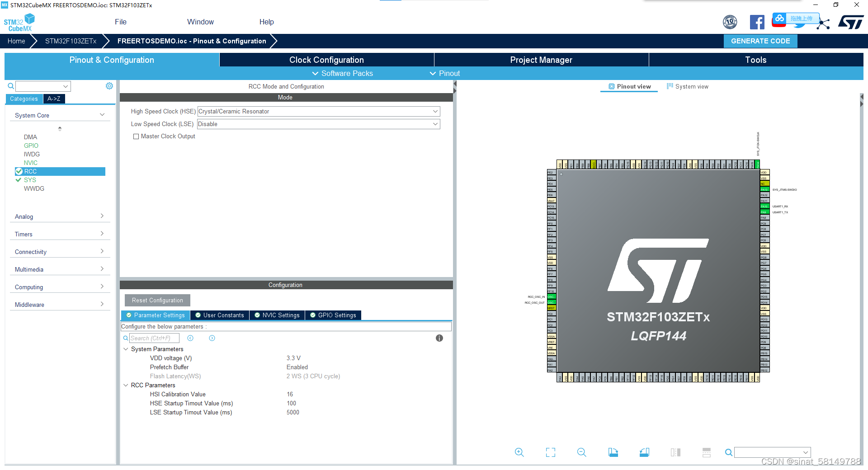Click the RCC_OSC_IN green pin
This screenshot has height=470, width=868.
pos(552,297)
